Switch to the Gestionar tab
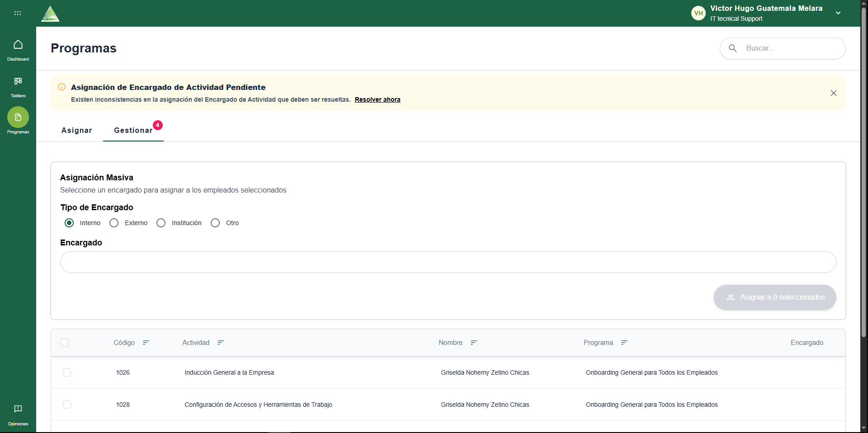The image size is (868, 433). 133,130
